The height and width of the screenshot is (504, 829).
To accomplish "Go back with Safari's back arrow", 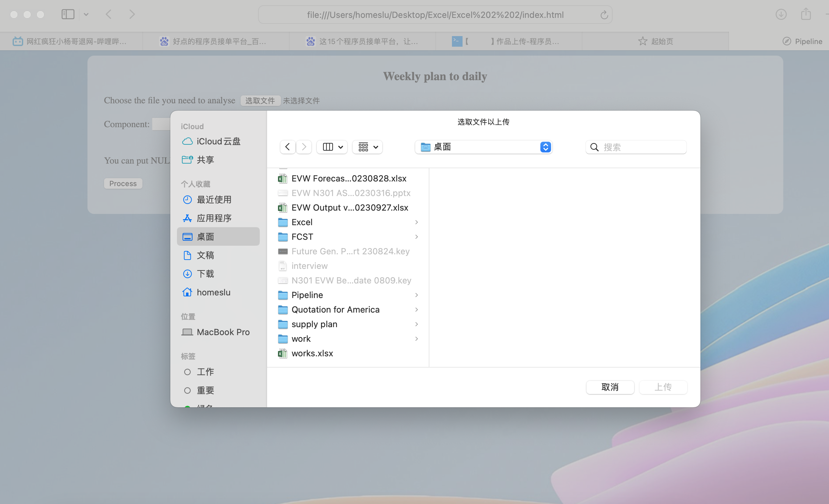I will (108, 15).
